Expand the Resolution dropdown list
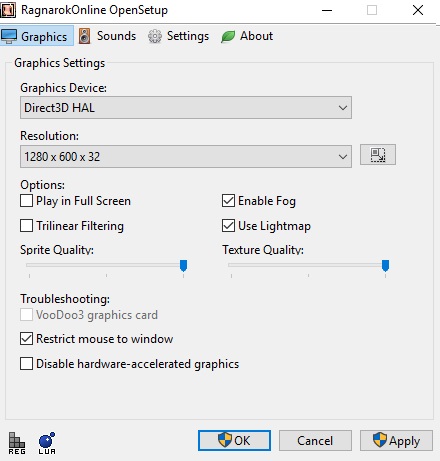This screenshot has height=461, width=440. click(x=186, y=156)
